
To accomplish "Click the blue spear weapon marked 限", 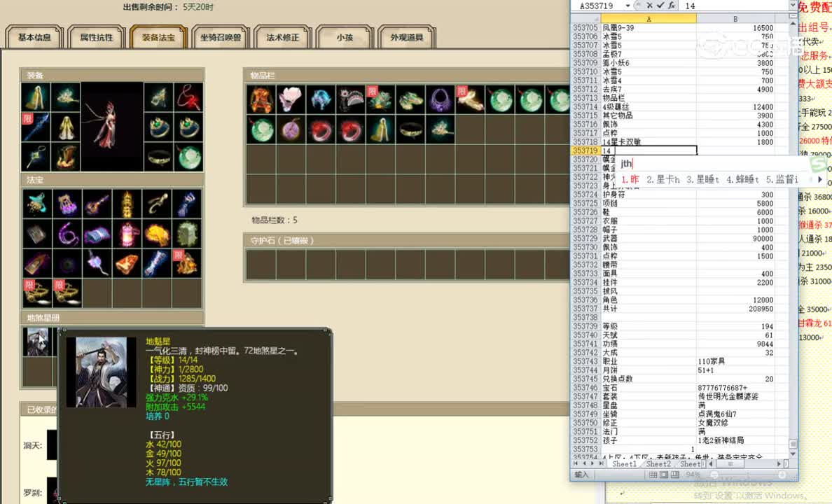I will (36, 127).
